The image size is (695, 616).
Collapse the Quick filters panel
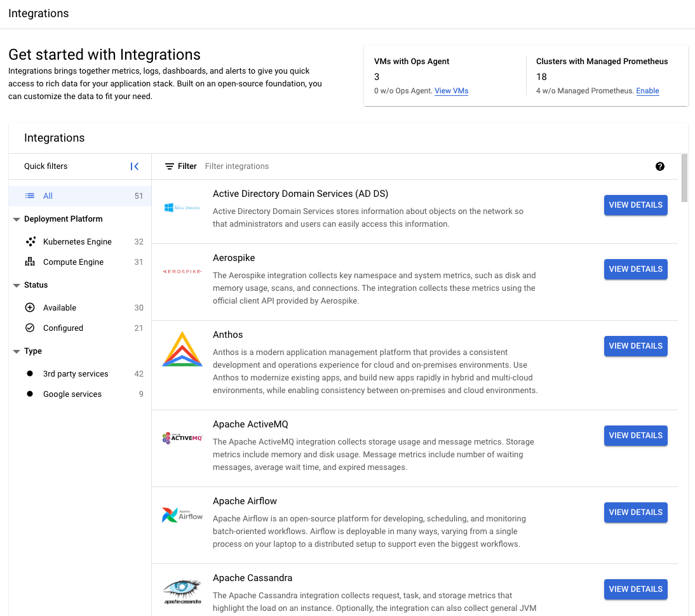tap(134, 166)
